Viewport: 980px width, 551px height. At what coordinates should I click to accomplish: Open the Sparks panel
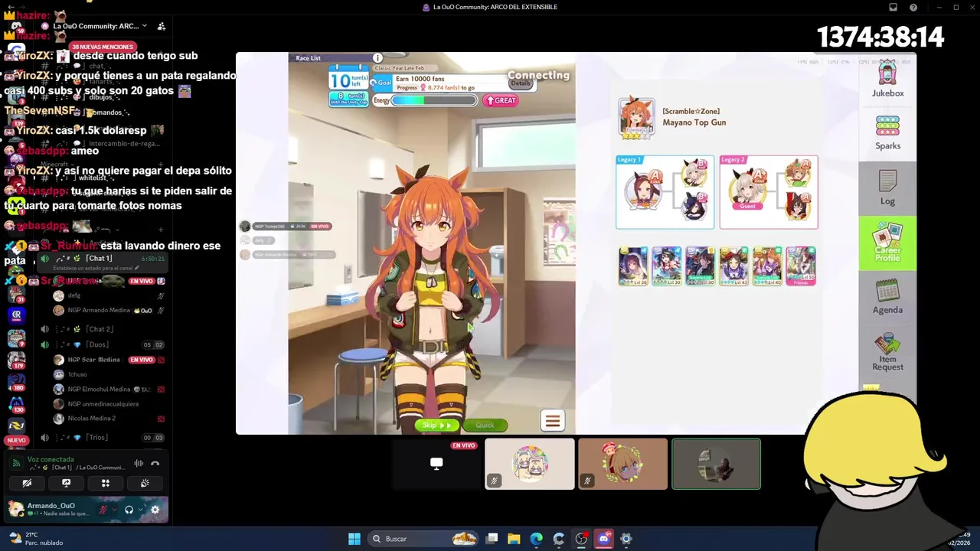click(887, 133)
